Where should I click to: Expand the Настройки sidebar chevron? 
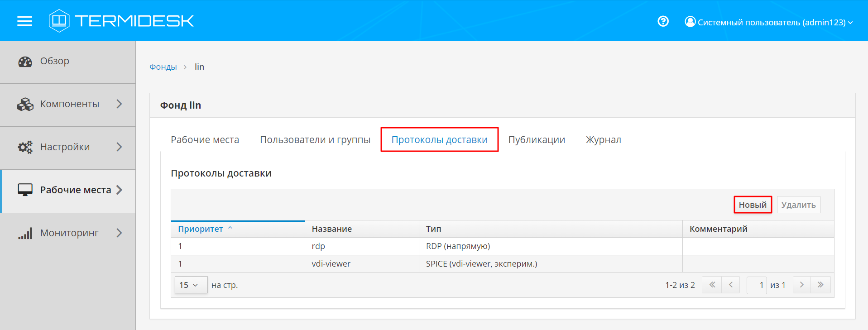(119, 147)
